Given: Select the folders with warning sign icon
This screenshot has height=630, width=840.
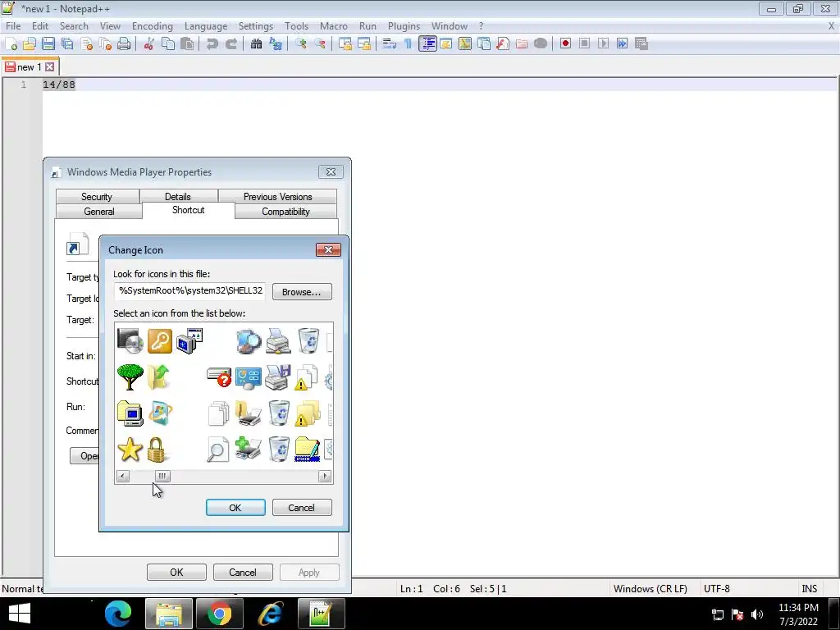Looking at the screenshot, I should coord(308,413).
